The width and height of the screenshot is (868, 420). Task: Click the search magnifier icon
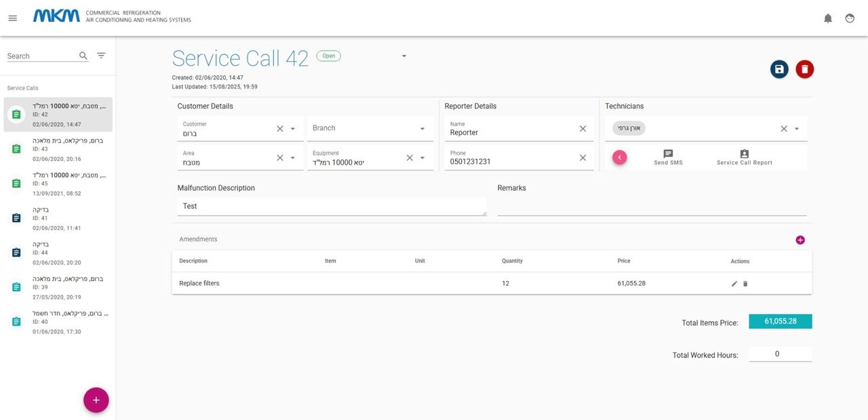[x=83, y=56]
